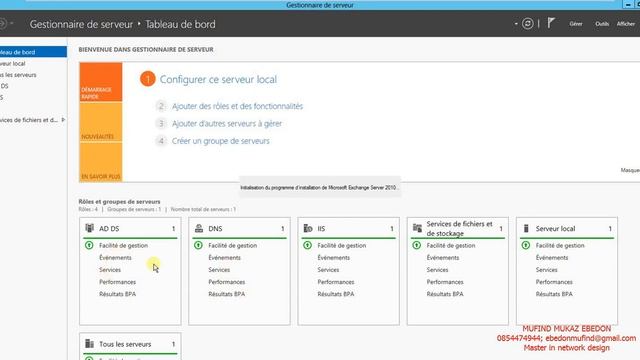Open the Afficher menu
This screenshot has height=360, width=640.
pos(626,24)
